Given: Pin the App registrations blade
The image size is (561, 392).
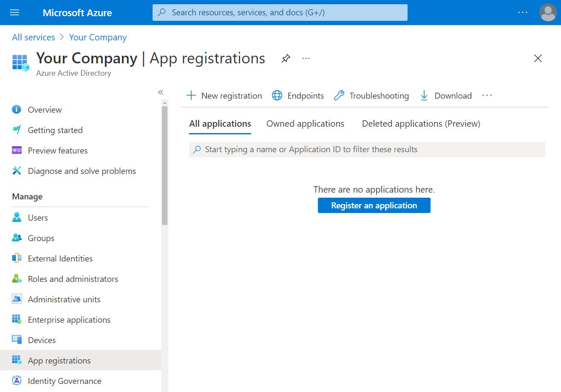Looking at the screenshot, I should tap(286, 59).
